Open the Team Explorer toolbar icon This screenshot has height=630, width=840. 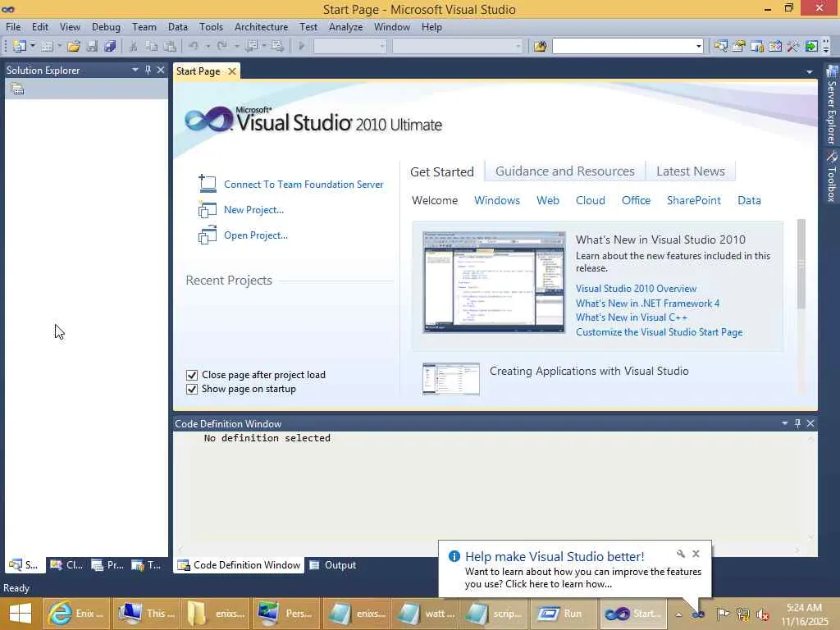[x=757, y=47]
